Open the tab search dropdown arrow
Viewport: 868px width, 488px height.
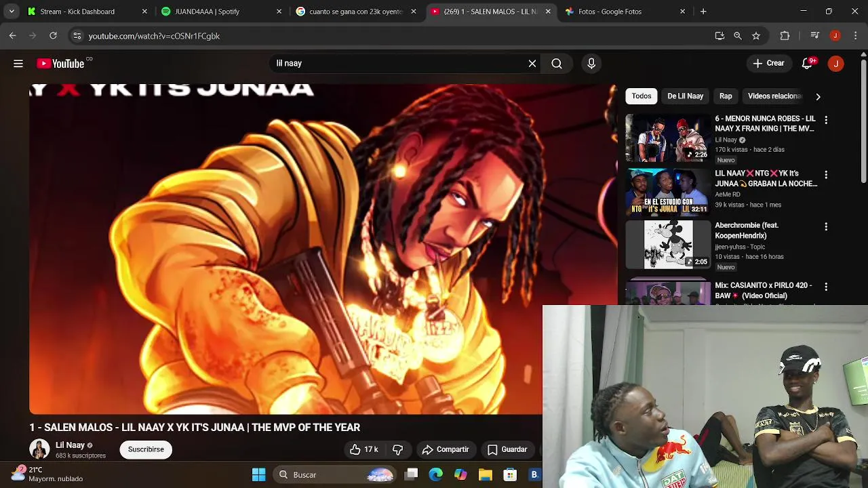coord(12,12)
